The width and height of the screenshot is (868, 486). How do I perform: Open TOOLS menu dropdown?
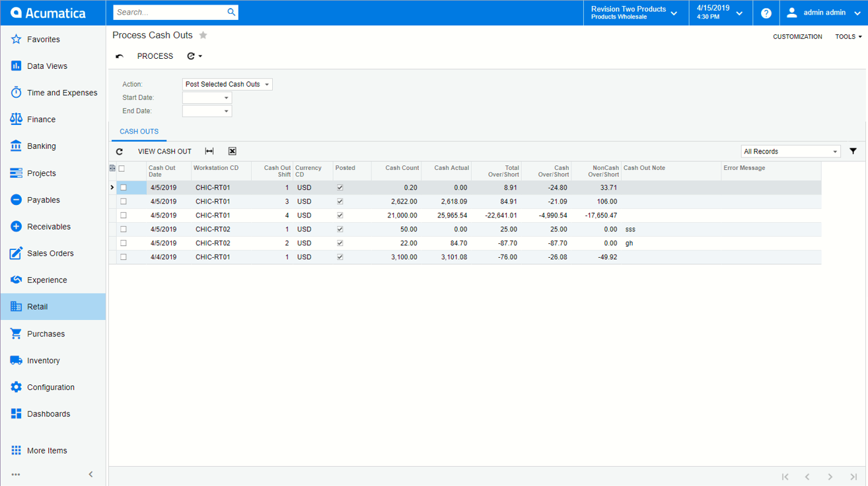(849, 37)
